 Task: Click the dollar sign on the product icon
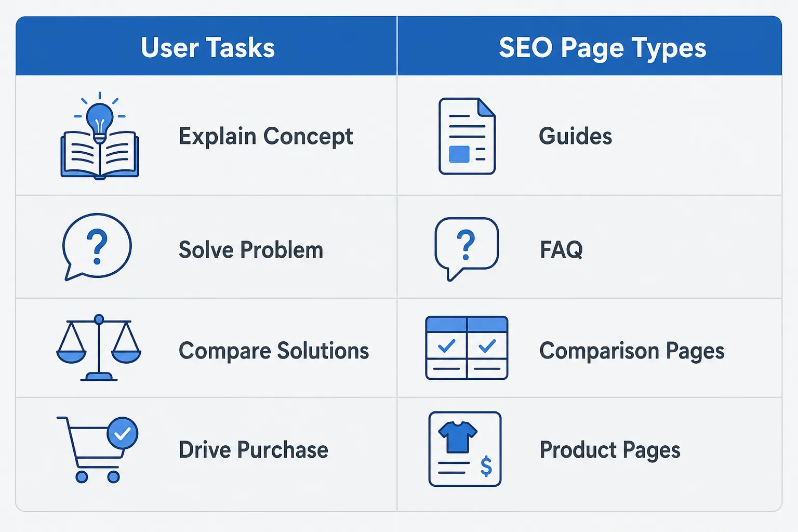[486, 467]
